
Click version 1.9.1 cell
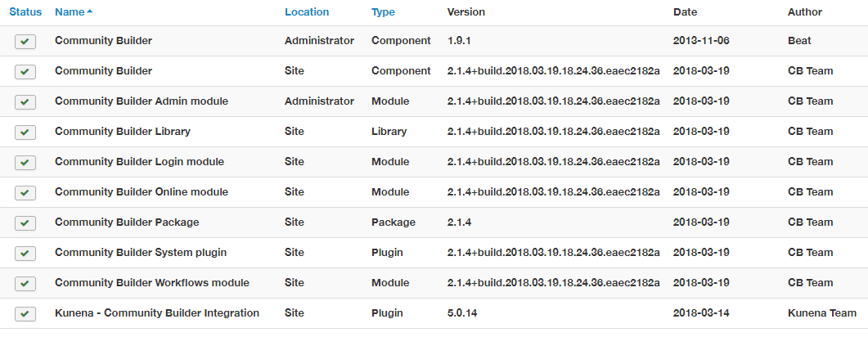pos(459,41)
